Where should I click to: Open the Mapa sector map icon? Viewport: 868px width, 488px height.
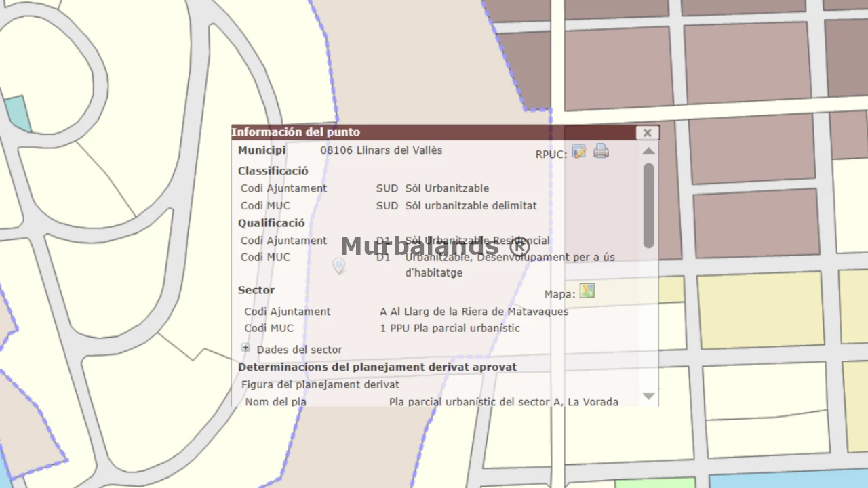click(x=587, y=291)
